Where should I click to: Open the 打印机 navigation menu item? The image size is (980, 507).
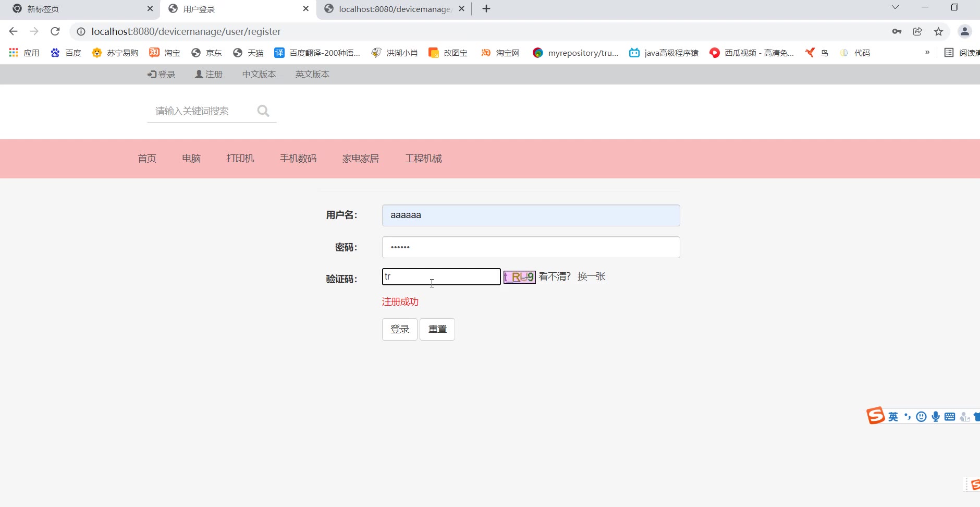coord(240,159)
